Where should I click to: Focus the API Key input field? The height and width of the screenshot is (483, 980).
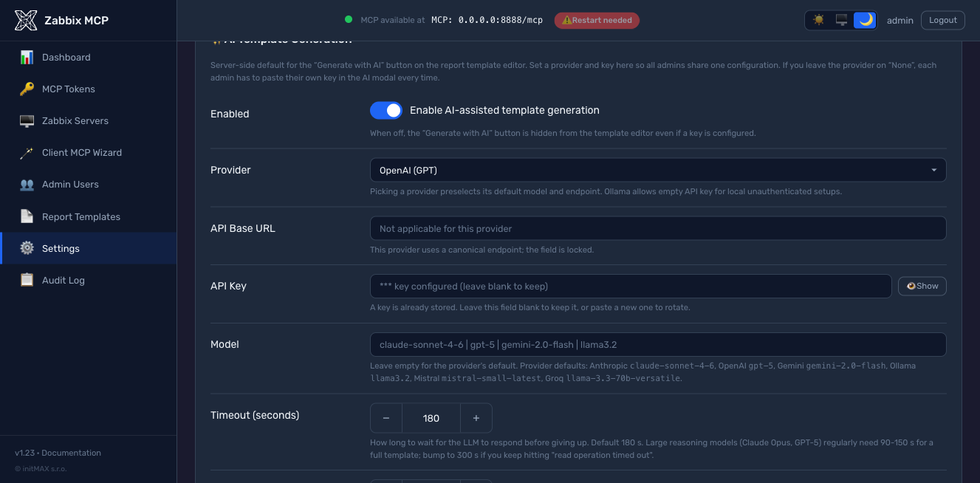631,286
